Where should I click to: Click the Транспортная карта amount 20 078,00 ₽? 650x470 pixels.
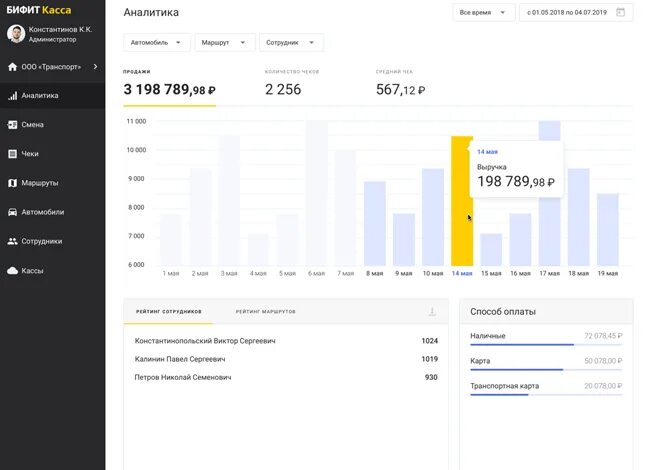[x=603, y=386]
